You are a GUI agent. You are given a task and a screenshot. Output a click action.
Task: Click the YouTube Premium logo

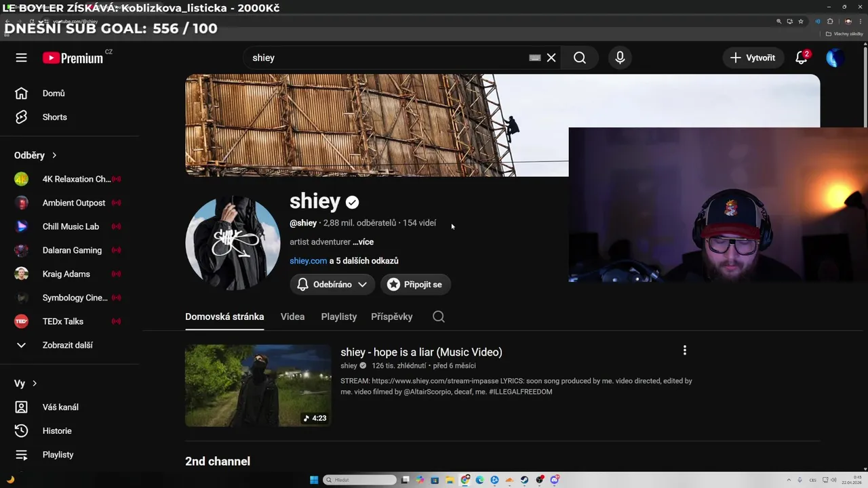click(x=73, y=58)
